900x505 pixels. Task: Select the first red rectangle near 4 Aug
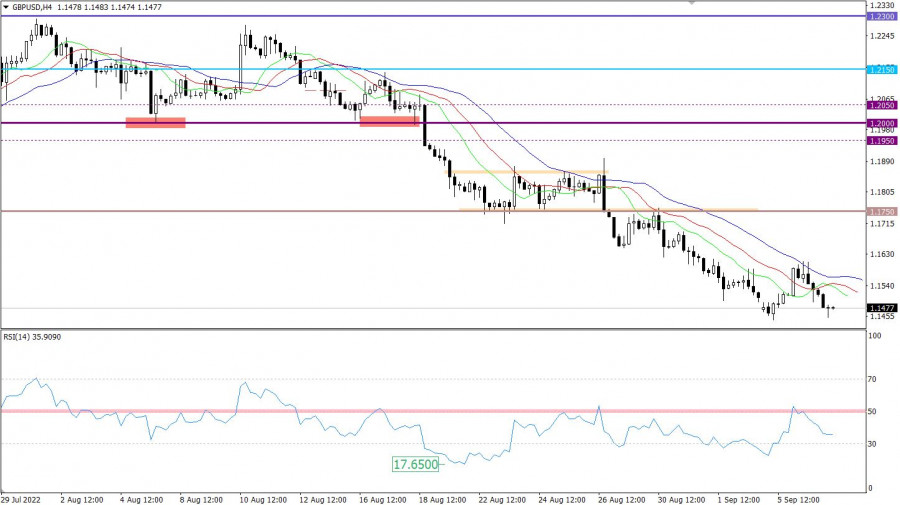pos(155,122)
